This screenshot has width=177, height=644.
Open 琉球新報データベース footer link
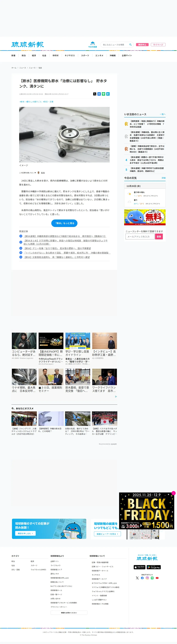100,571
